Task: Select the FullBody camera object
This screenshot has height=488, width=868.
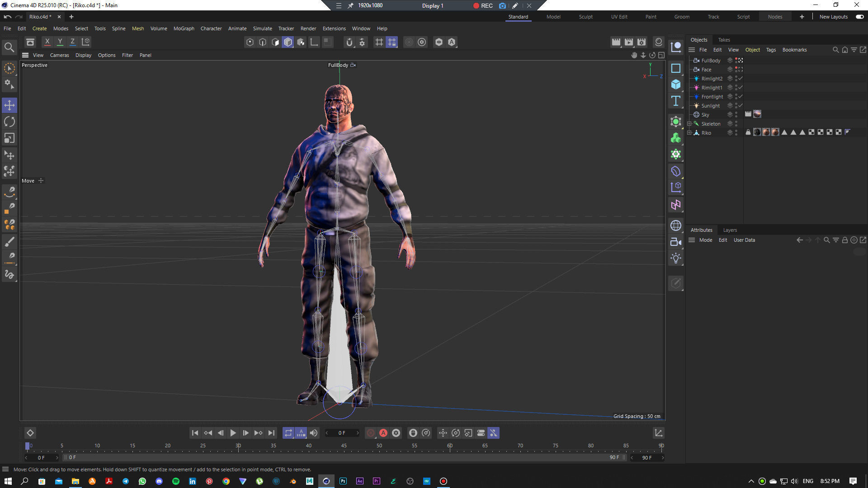Action: pos(711,61)
